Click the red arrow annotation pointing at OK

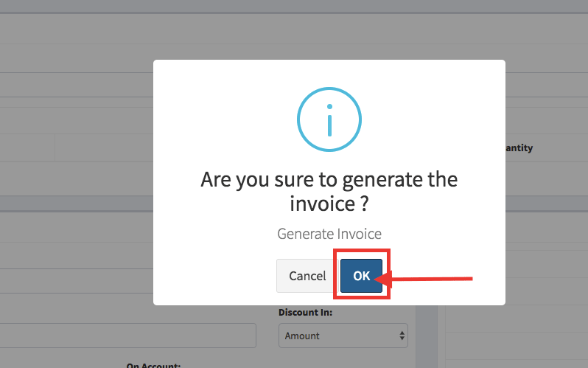click(x=424, y=279)
